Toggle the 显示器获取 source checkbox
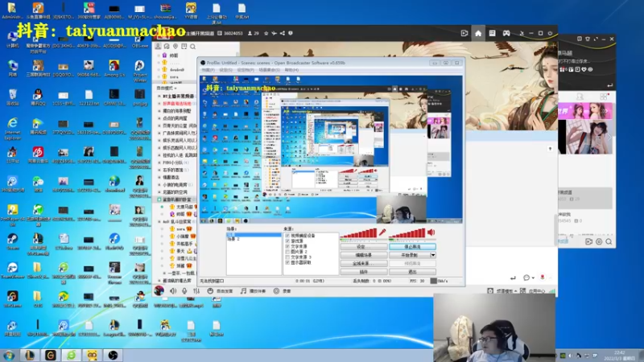The height and width of the screenshot is (362, 644). pyautogui.click(x=287, y=262)
